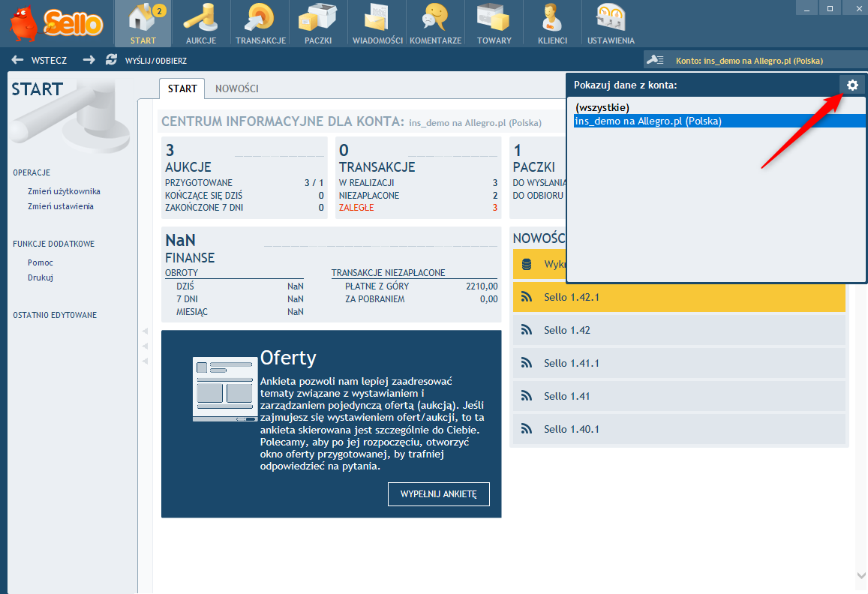Click the TRANSAKCJE summary heading

click(377, 167)
